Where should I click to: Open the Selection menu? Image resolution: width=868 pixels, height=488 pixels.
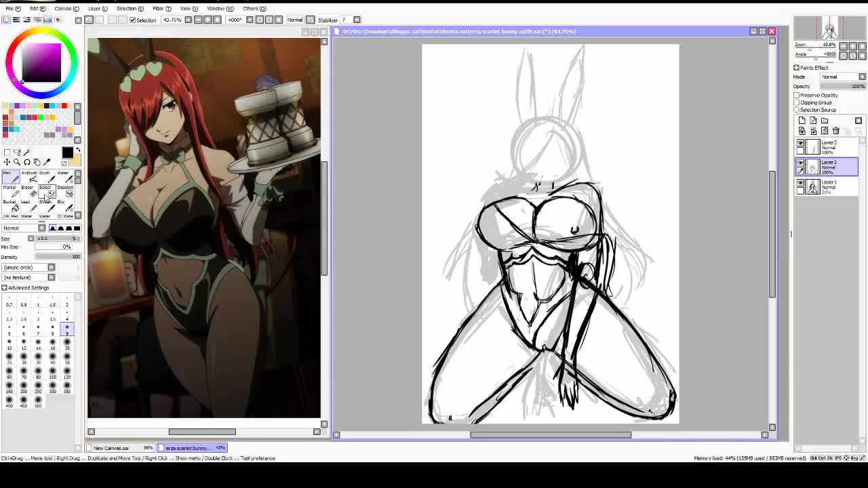[130, 8]
